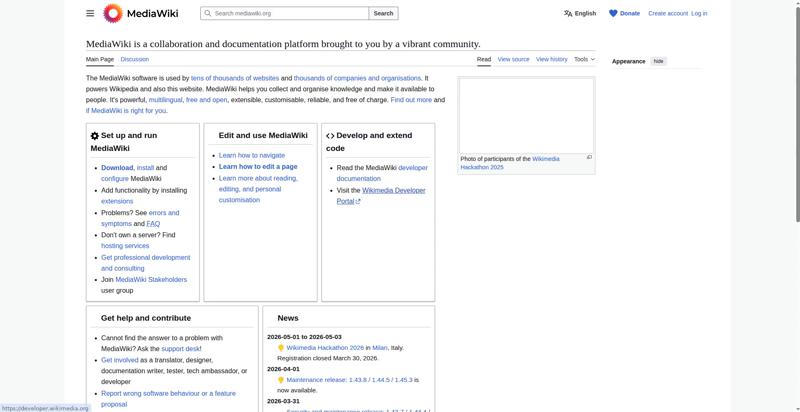The width and height of the screenshot is (800, 412).
Task: Click the blue heart Donate icon
Action: click(613, 13)
